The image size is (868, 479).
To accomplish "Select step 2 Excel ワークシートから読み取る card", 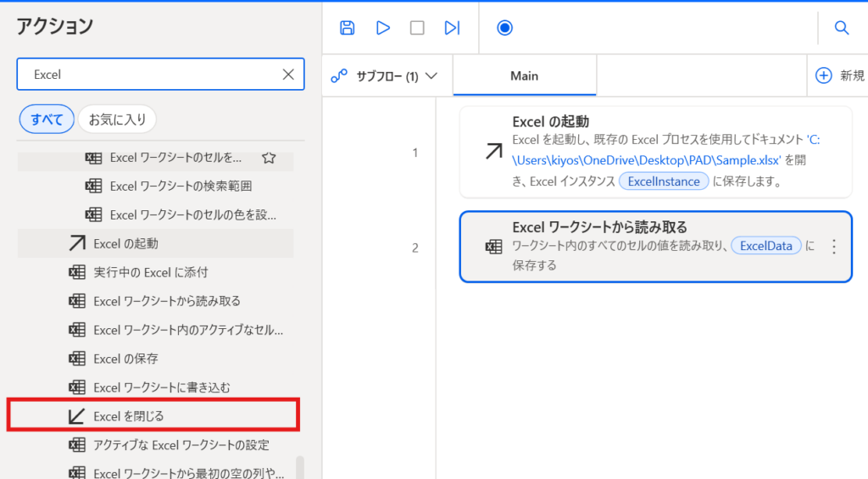I will (x=655, y=247).
